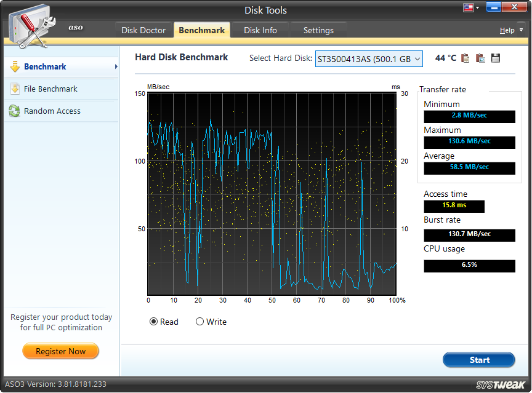The width and height of the screenshot is (532, 393).
Task: Copy benchmark results as text
Action: coord(466,57)
